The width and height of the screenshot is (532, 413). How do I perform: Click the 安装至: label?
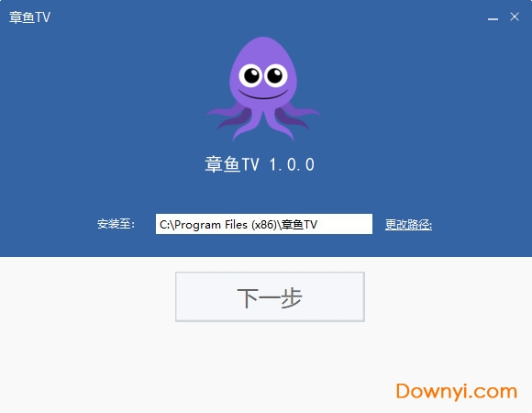click(x=116, y=224)
